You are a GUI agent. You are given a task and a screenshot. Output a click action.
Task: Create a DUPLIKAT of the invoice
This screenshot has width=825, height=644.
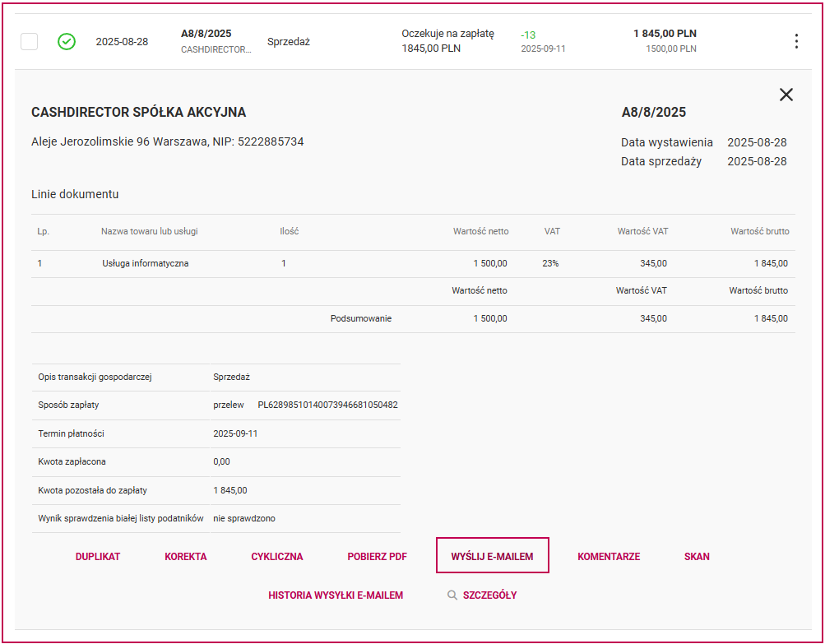coord(98,557)
